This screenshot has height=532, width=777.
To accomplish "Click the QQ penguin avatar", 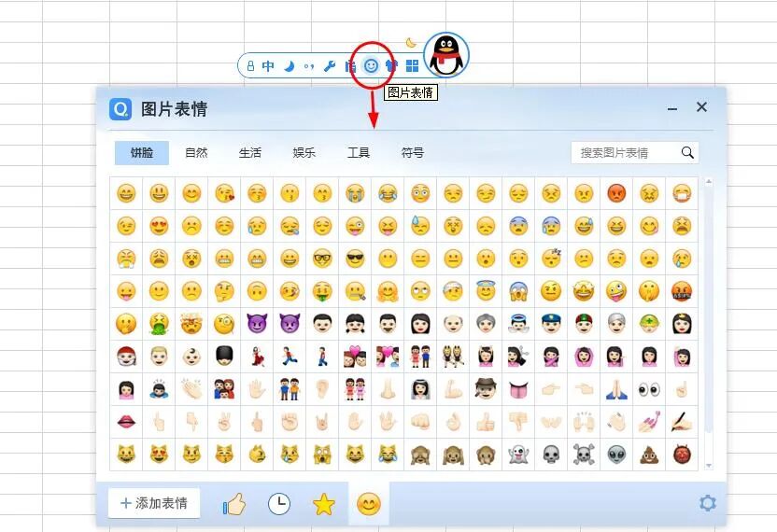I will [446, 55].
